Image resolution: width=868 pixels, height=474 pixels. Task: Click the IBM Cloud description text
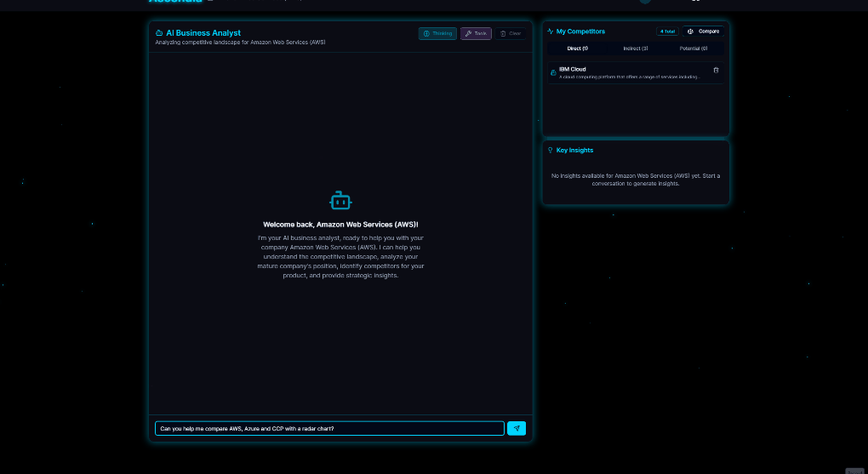(x=630, y=77)
